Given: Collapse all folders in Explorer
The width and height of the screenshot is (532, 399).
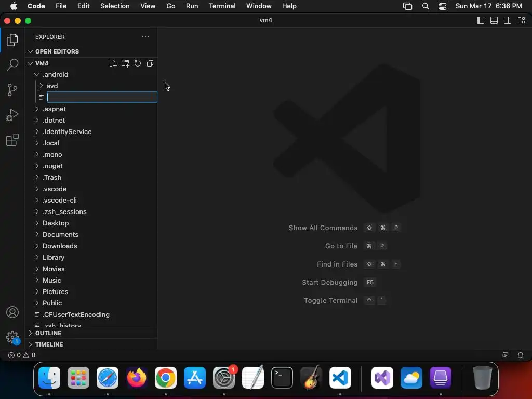Looking at the screenshot, I should 150,63.
